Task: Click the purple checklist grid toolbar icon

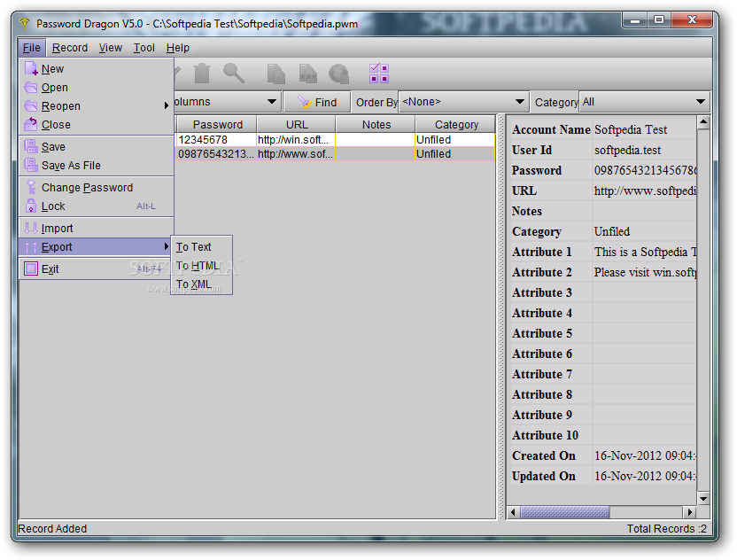Action: pyautogui.click(x=379, y=74)
